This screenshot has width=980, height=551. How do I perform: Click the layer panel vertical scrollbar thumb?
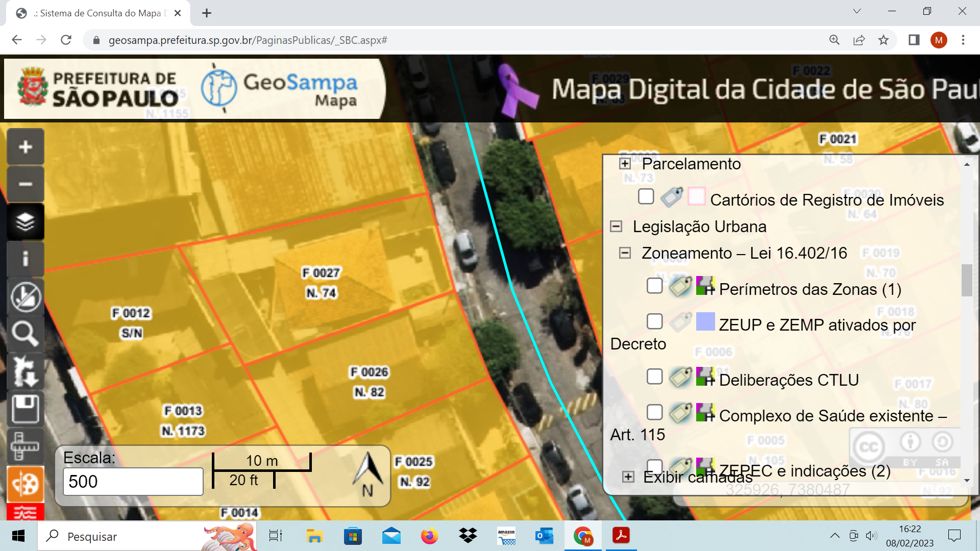tap(967, 280)
